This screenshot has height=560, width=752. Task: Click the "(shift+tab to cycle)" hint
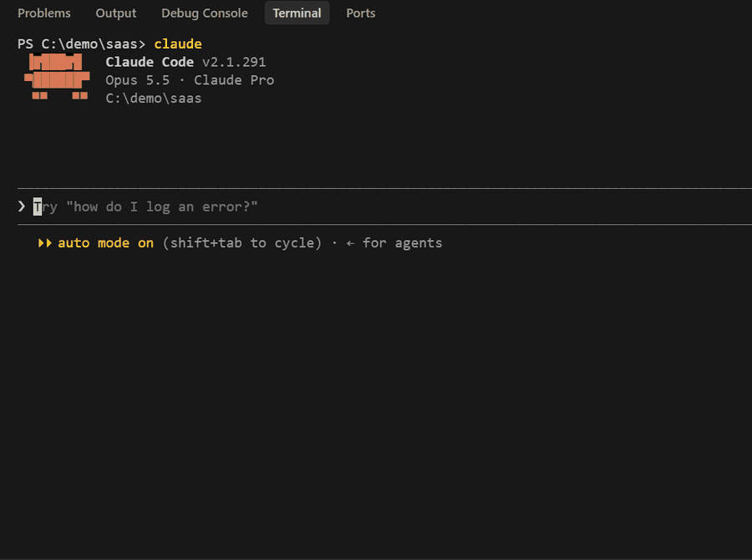click(x=242, y=243)
